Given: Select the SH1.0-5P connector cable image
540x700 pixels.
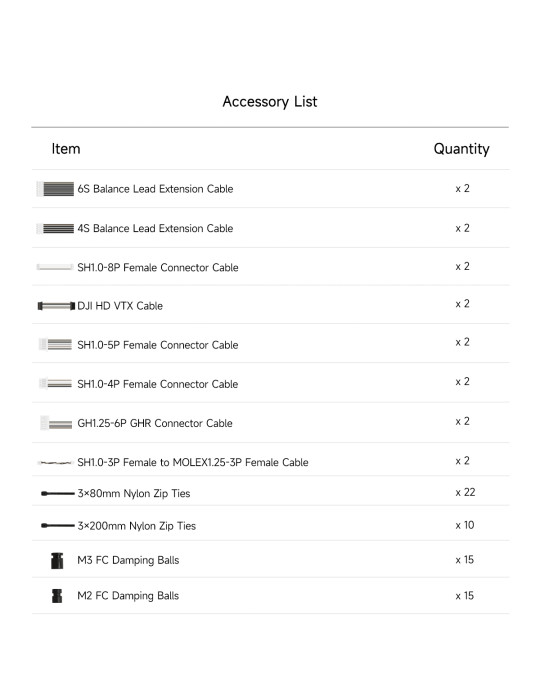Looking at the screenshot, I should (55, 345).
